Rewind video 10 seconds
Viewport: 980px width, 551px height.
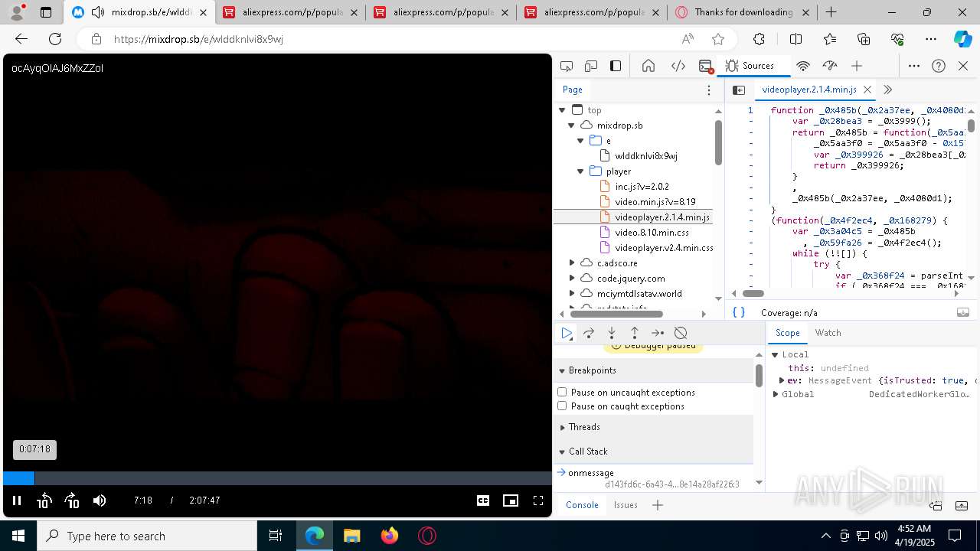point(44,500)
